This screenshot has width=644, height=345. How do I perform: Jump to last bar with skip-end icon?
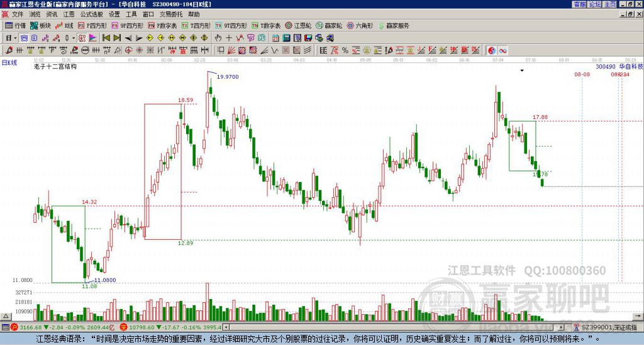pos(117,38)
